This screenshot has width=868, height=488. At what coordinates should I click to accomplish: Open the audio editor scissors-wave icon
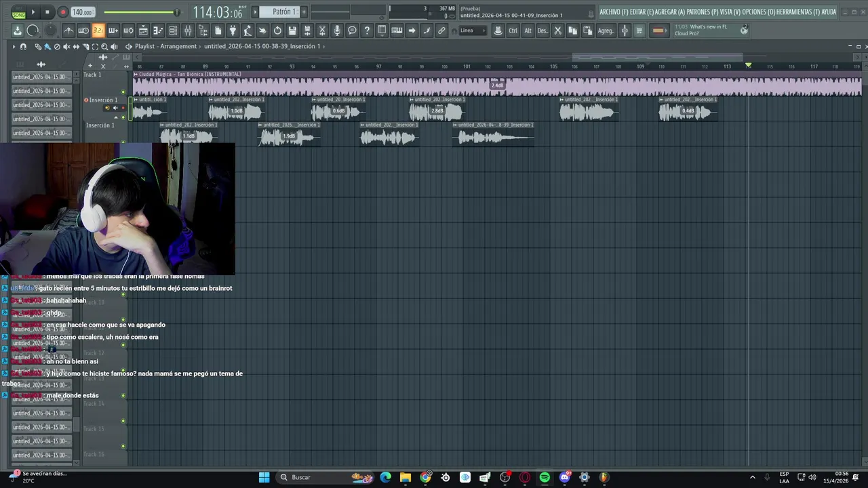tap(322, 30)
